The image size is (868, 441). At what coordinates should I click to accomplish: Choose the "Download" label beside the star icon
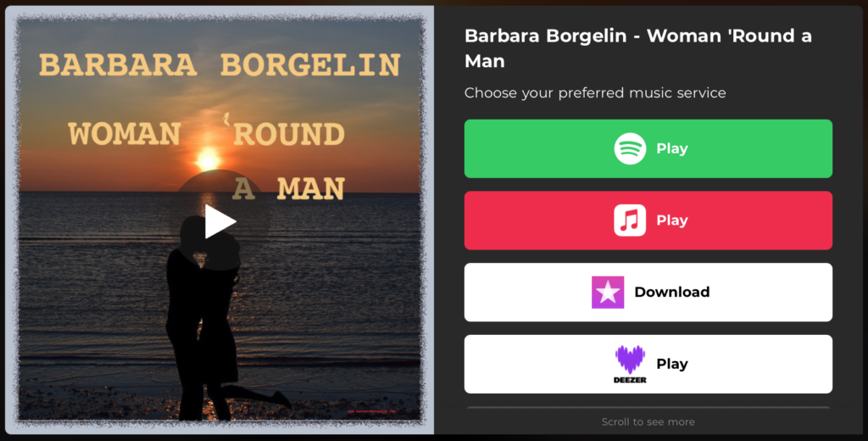click(x=672, y=292)
